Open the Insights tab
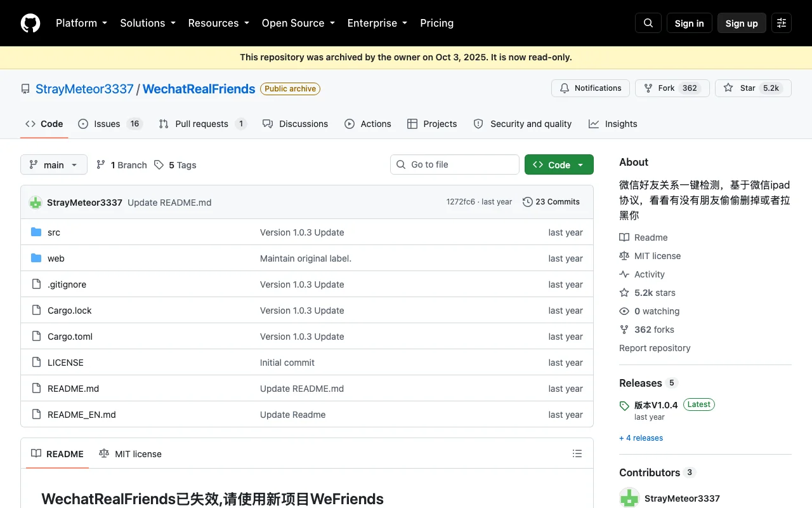 point(613,124)
